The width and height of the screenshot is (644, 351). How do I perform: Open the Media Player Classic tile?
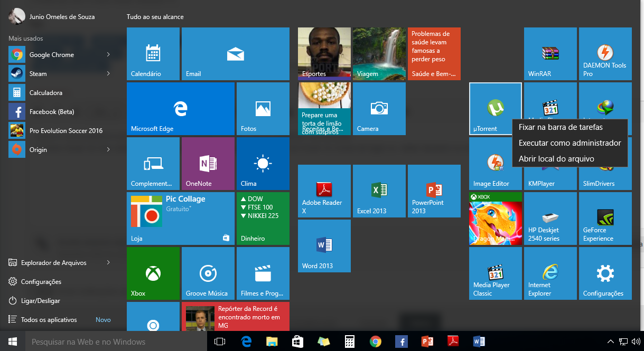tap(496, 273)
